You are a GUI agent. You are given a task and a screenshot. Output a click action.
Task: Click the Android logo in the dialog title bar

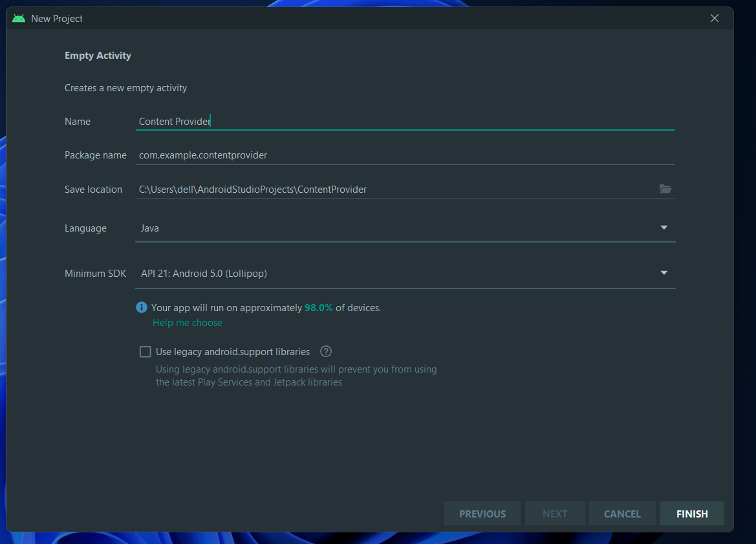coord(18,18)
